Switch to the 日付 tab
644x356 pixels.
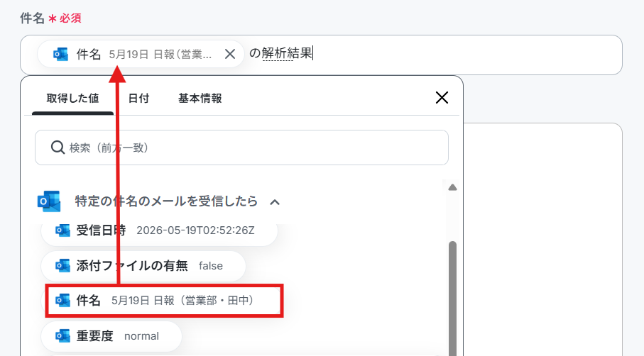[x=138, y=99]
